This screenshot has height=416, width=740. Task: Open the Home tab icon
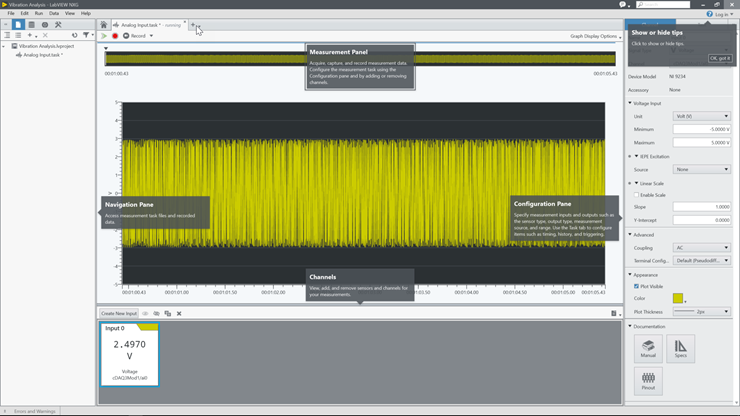pos(103,25)
